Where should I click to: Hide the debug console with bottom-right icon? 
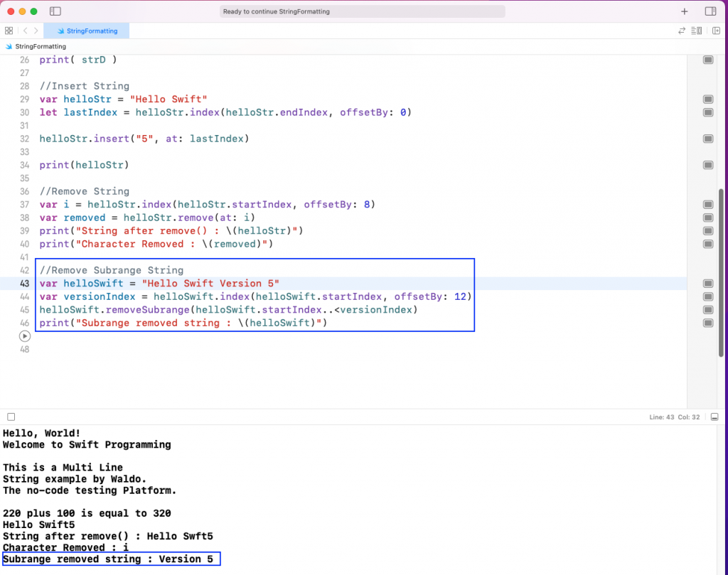point(714,417)
